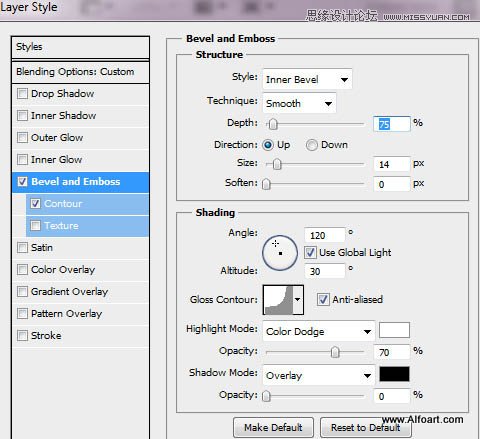Image resolution: width=480 pixels, height=439 pixels.
Task: Select the Inner Glow style label
Action: coord(56,160)
